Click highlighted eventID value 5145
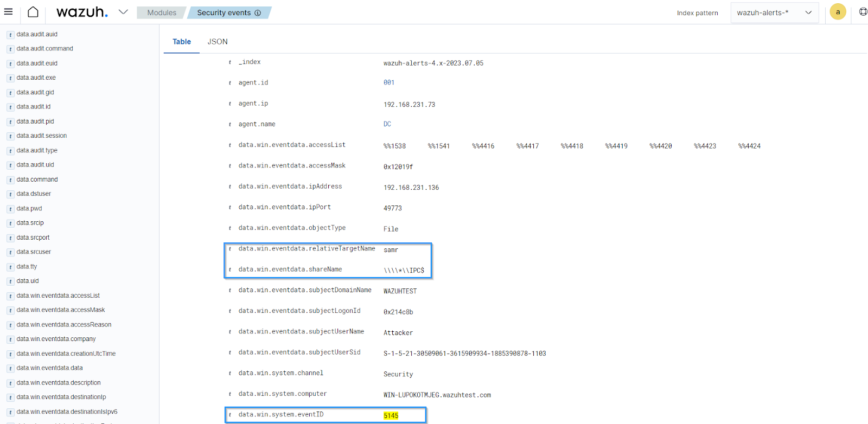Viewport: 868px width, 424px height. coord(391,416)
